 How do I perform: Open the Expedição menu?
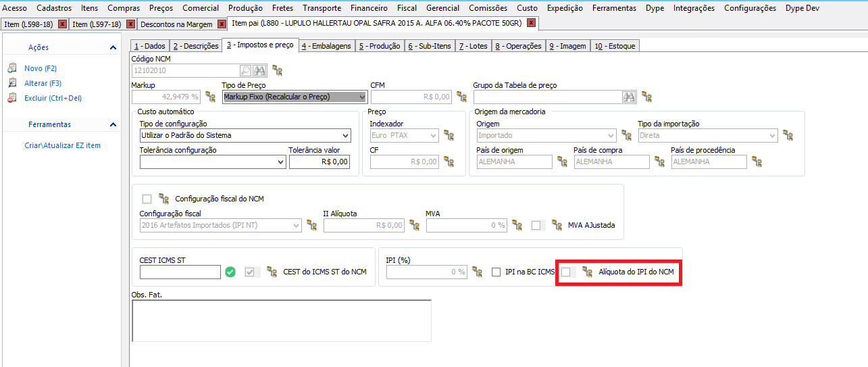point(565,8)
